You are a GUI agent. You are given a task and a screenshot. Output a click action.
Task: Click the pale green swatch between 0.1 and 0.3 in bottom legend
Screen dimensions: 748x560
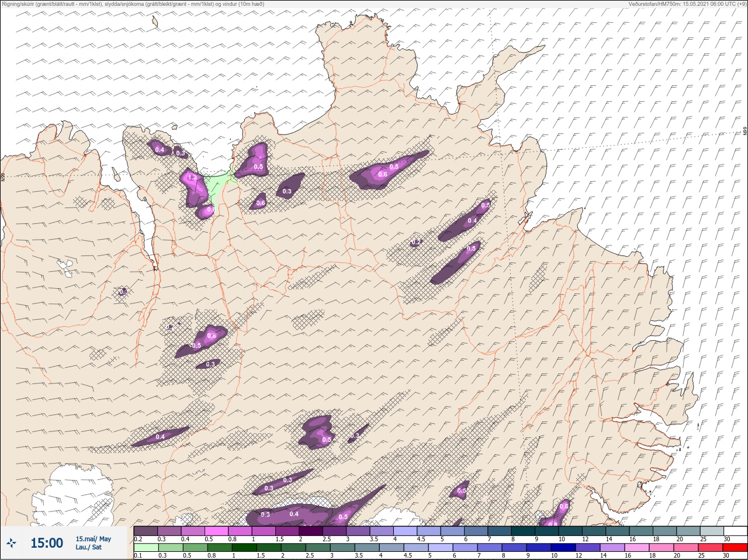tap(146, 548)
